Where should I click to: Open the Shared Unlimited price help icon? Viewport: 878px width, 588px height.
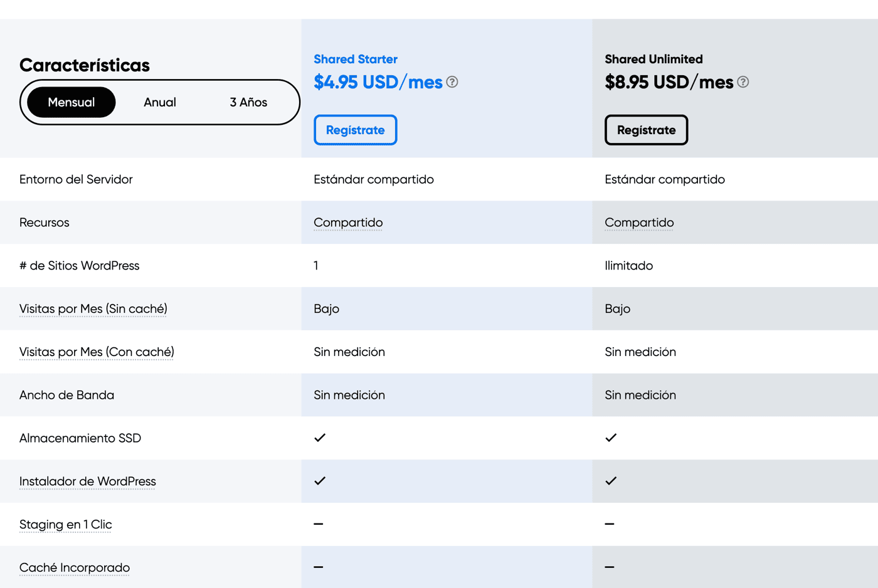[x=743, y=82]
